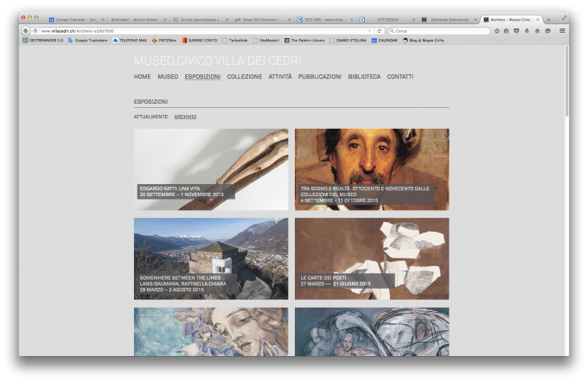The image size is (588, 382).
Task: Open Tra Sogno e Realtà exhibition thumbnail
Action: (x=372, y=169)
